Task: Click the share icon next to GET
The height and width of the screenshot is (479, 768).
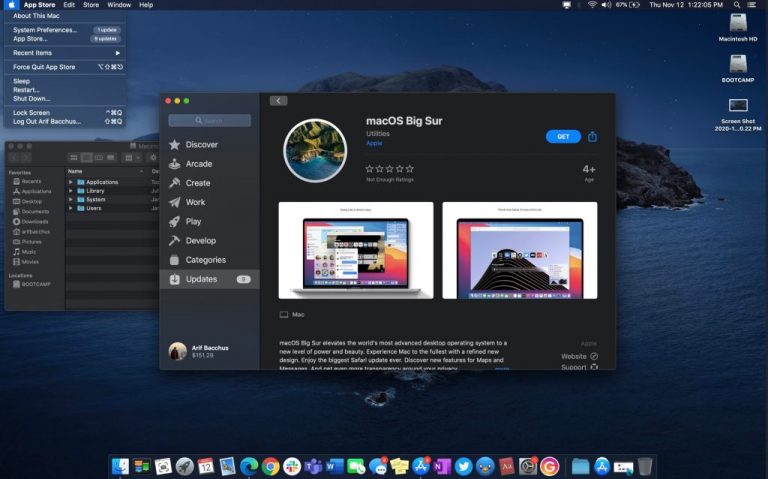Action: (x=592, y=137)
